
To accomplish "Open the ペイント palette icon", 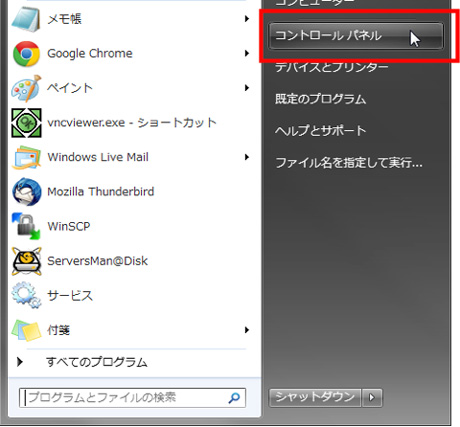I will click(26, 88).
